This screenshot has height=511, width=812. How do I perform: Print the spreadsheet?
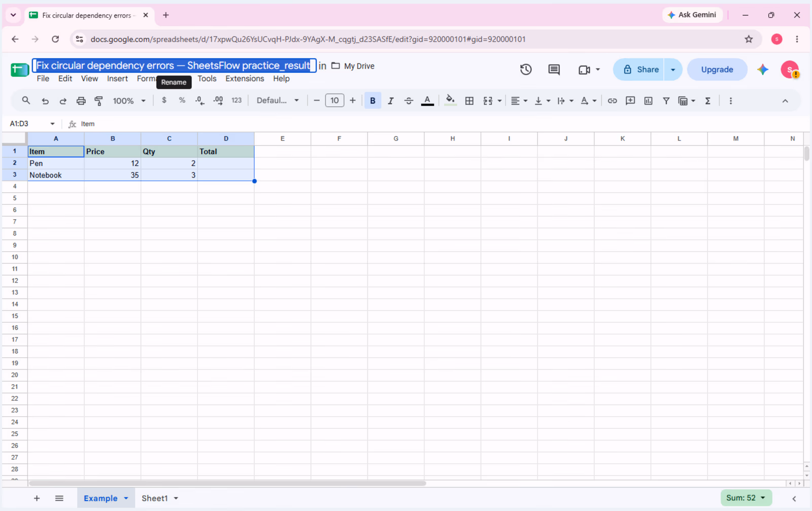pyautogui.click(x=81, y=100)
